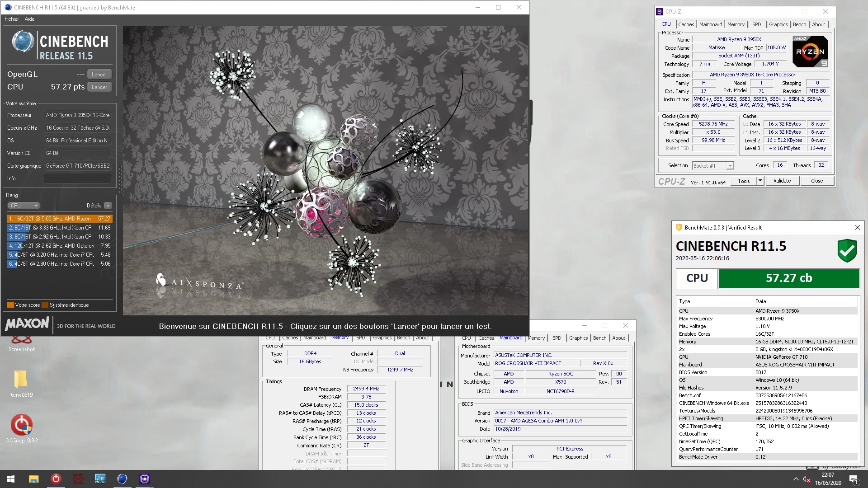Open the About tab in top CPU-Z

(818, 24)
